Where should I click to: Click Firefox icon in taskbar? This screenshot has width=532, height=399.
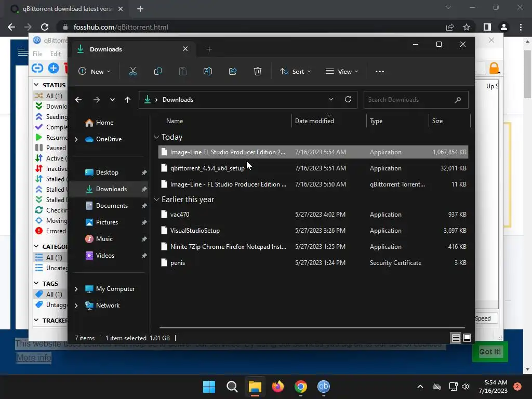click(x=278, y=387)
